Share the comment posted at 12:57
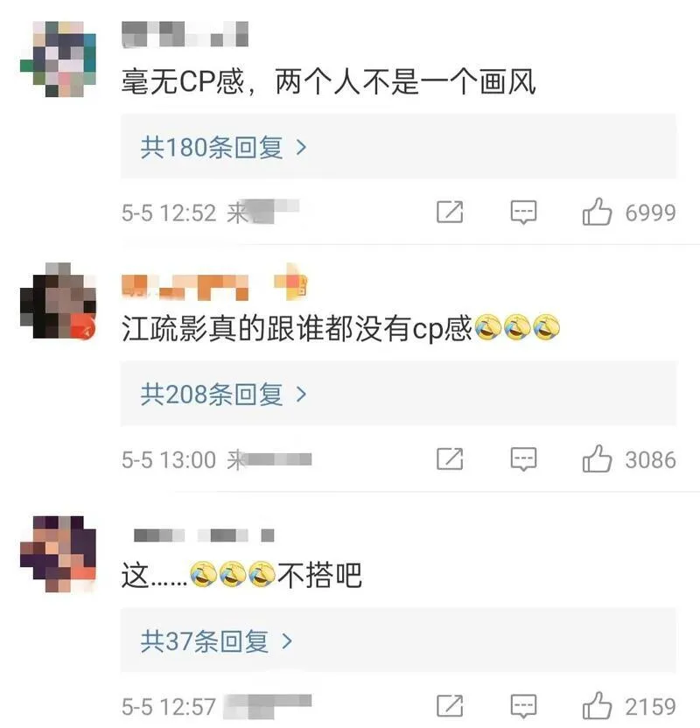The height and width of the screenshot is (728, 700). tap(450, 706)
